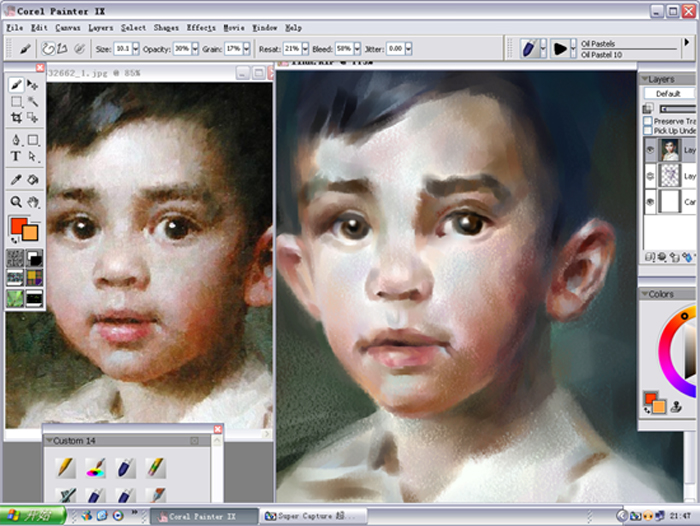The width and height of the screenshot is (700, 526).
Task: Click the Size value field
Action: click(x=123, y=48)
